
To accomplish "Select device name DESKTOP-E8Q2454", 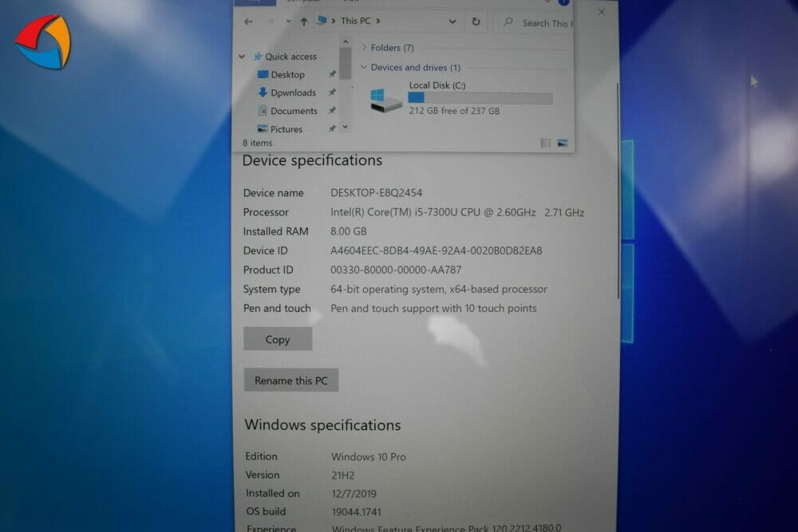I will pos(376,193).
